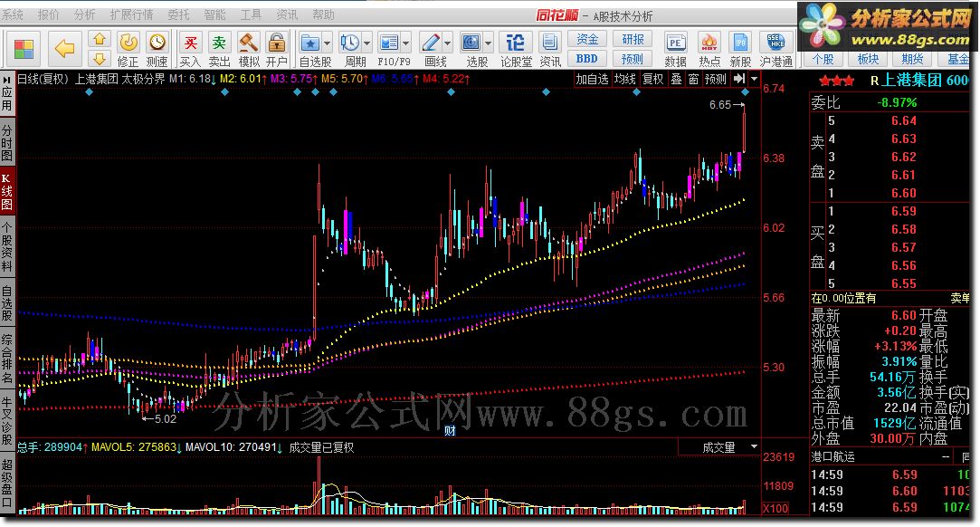Click the three red stars rating icon

[x=836, y=81]
